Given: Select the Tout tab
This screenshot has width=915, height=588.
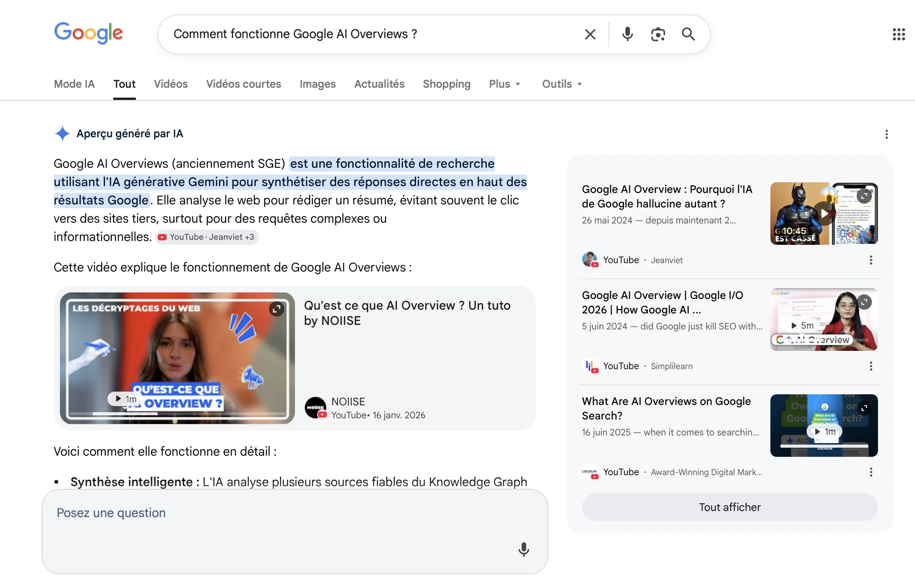Looking at the screenshot, I should 124,84.
